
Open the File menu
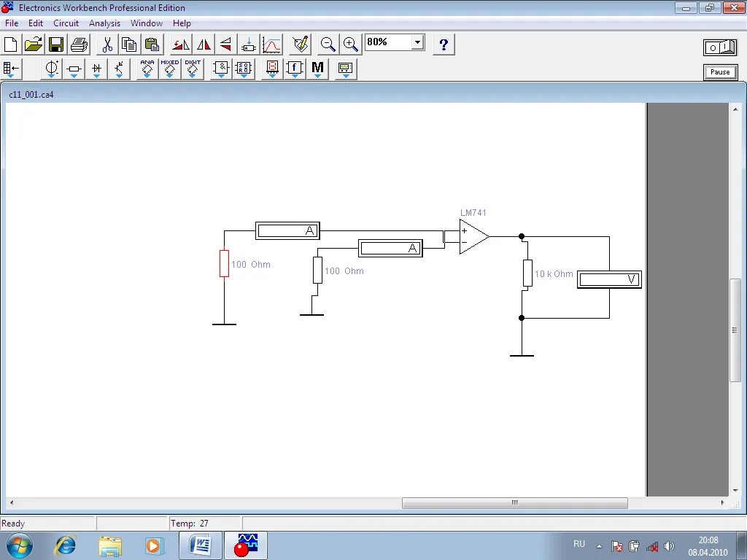[x=12, y=23]
